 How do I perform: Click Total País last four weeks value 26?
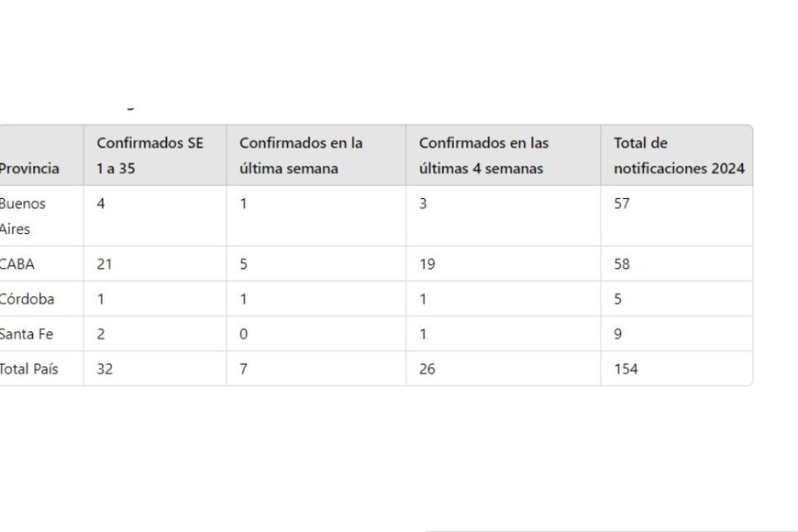[427, 369]
